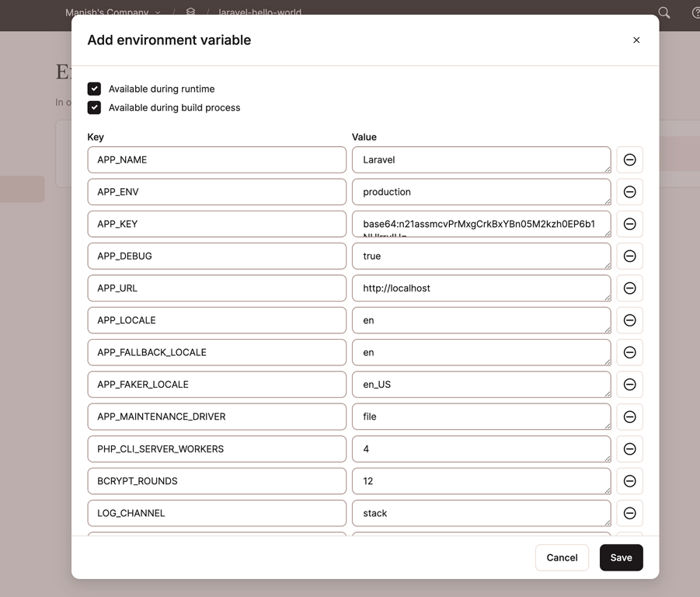Click the APP_DEBUG value field

pos(481,256)
